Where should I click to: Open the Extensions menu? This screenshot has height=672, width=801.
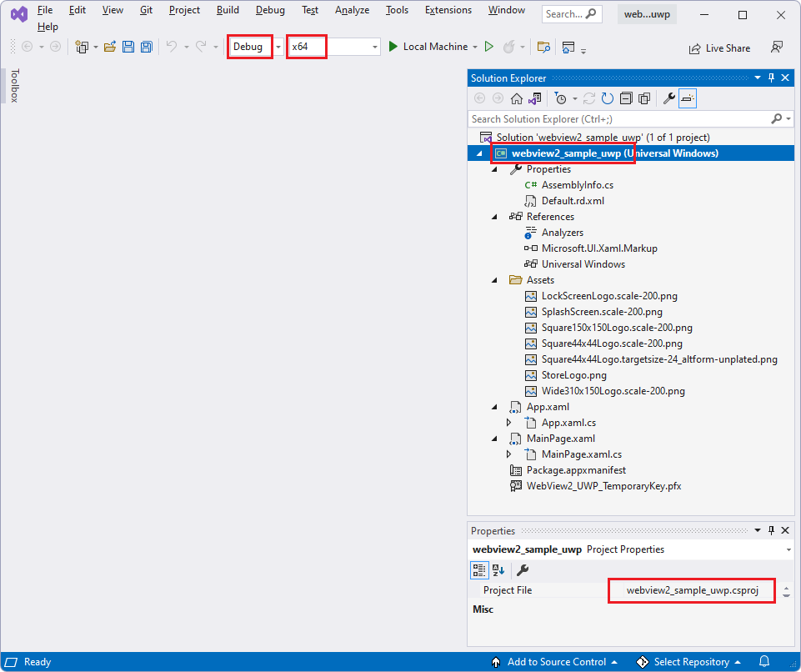tap(448, 10)
